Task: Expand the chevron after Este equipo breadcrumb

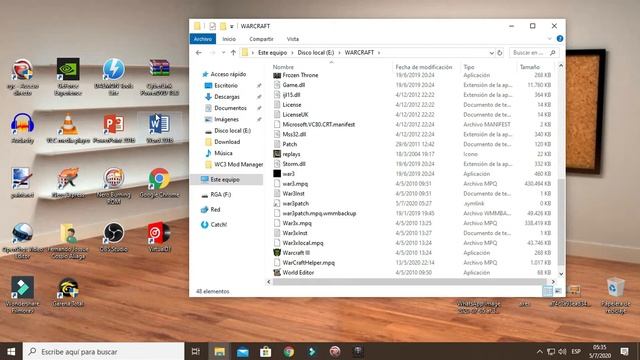Action: 292,53
